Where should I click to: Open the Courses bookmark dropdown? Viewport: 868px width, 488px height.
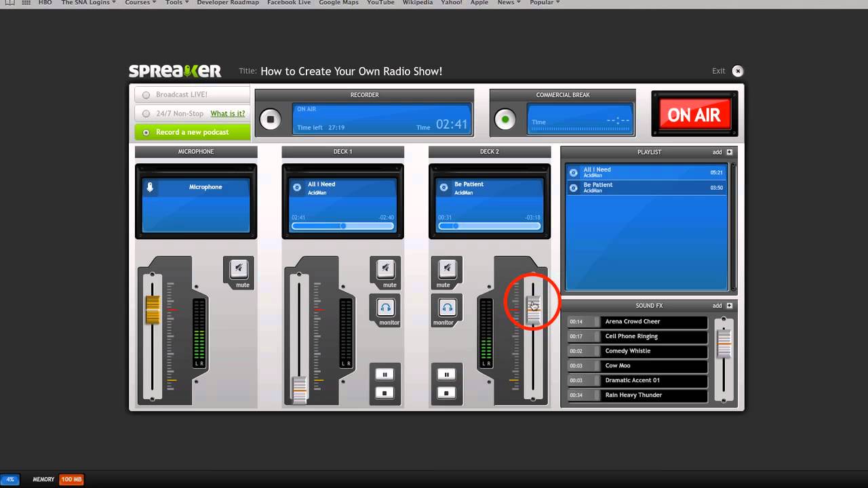pos(140,3)
